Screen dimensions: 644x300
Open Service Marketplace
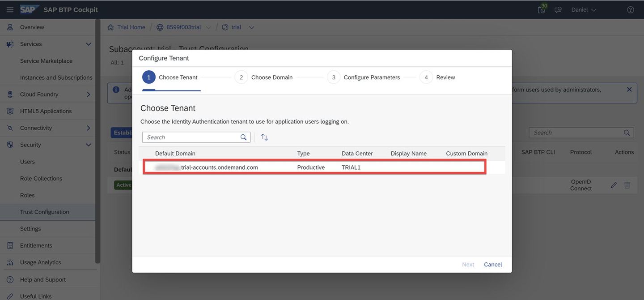coord(46,61)
